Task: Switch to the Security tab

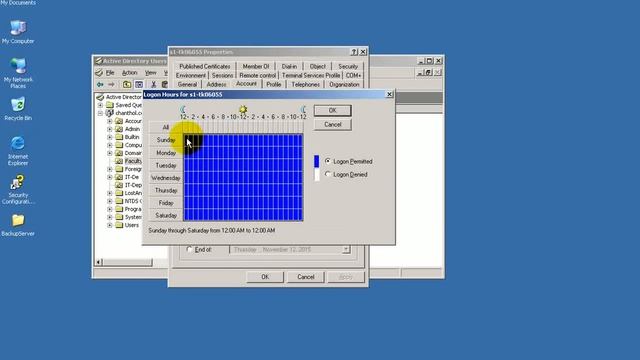Action: 348,66
